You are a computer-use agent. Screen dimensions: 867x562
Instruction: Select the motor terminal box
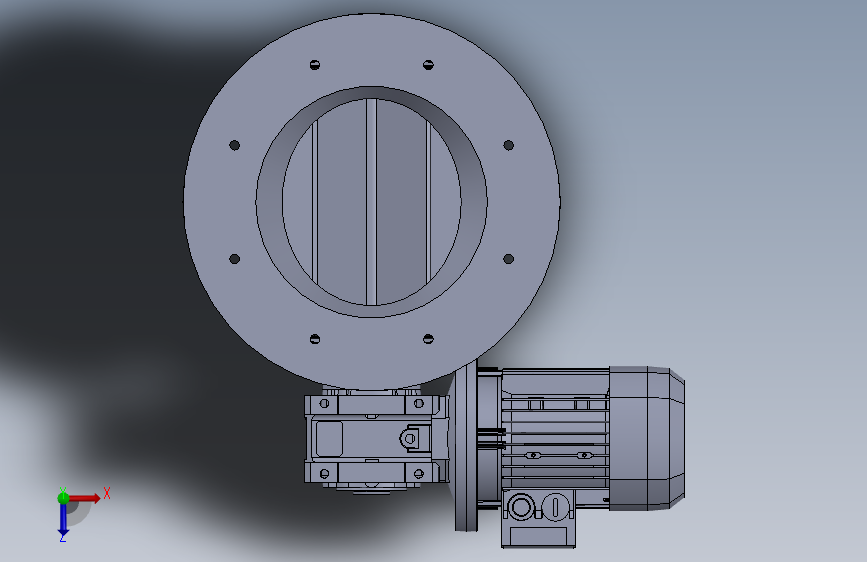539,519
